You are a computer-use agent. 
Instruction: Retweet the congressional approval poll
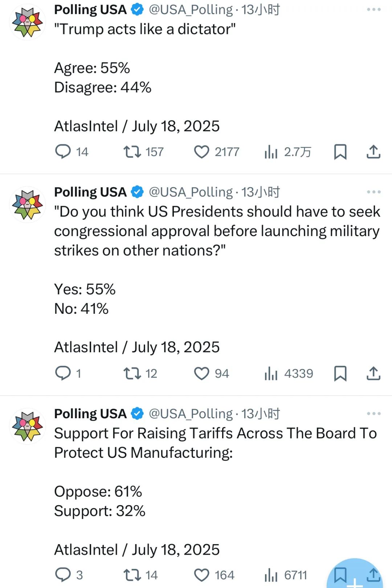pos(132,373)
